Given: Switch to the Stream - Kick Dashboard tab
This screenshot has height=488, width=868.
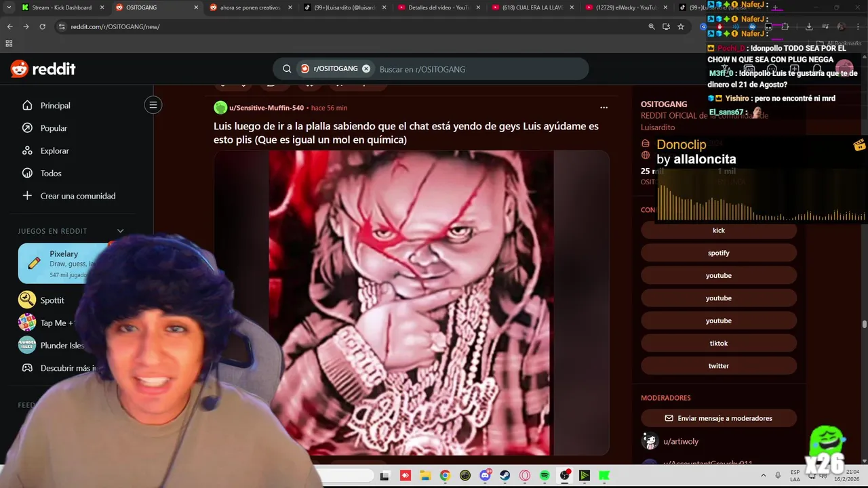Looking at the screenshot, I should pyautogui.click(x=62, y=7).
